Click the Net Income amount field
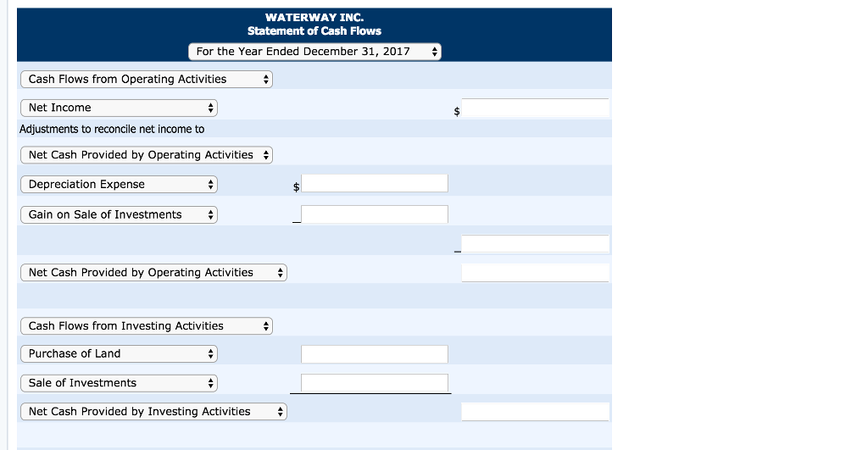Viewport: 868px width, 450px height. pos(535,108)
